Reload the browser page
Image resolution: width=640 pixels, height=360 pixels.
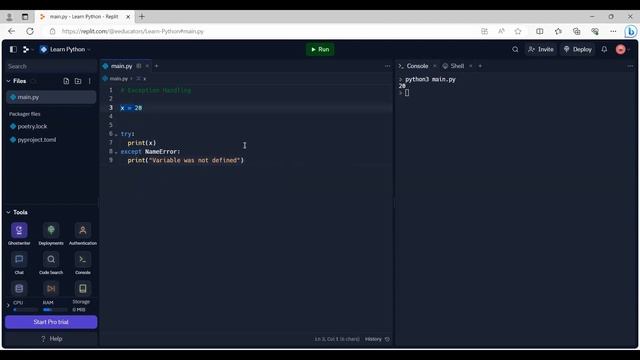click(x=30, y=31)
